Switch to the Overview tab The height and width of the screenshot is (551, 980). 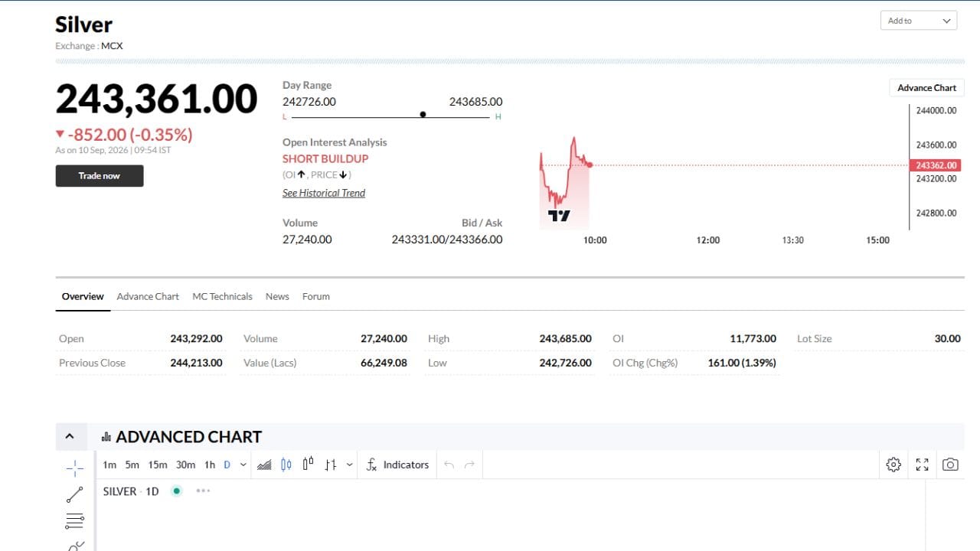point(83,296)
